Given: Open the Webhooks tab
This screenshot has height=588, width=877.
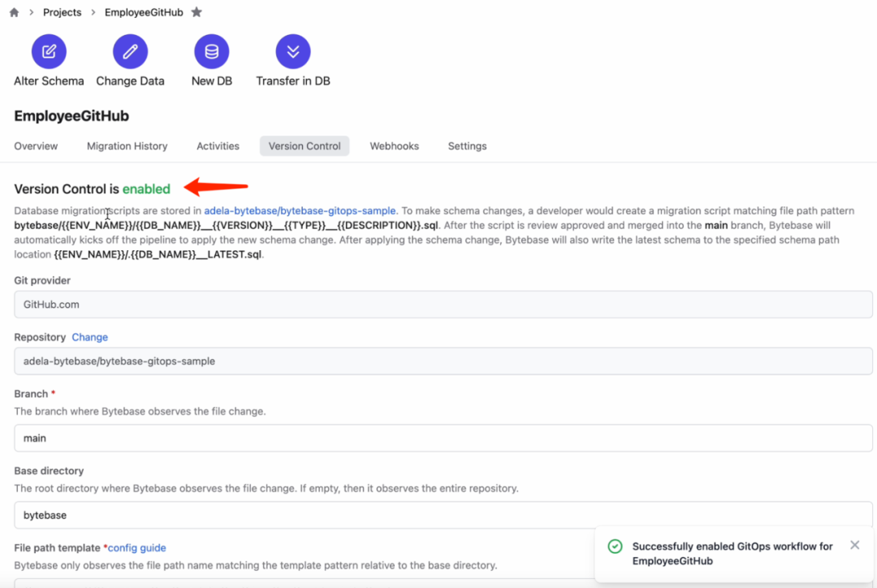Looking at the screenshot, I should (x=394, y=146).
